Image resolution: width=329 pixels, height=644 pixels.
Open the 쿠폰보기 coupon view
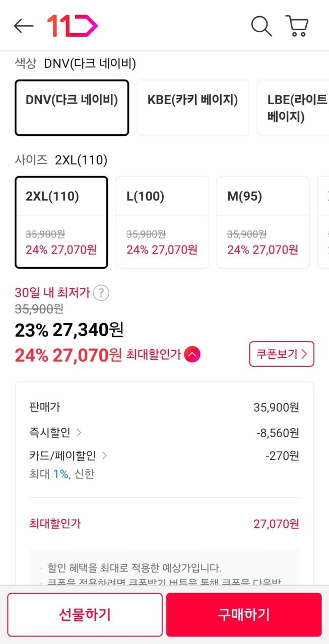(282, 354)
